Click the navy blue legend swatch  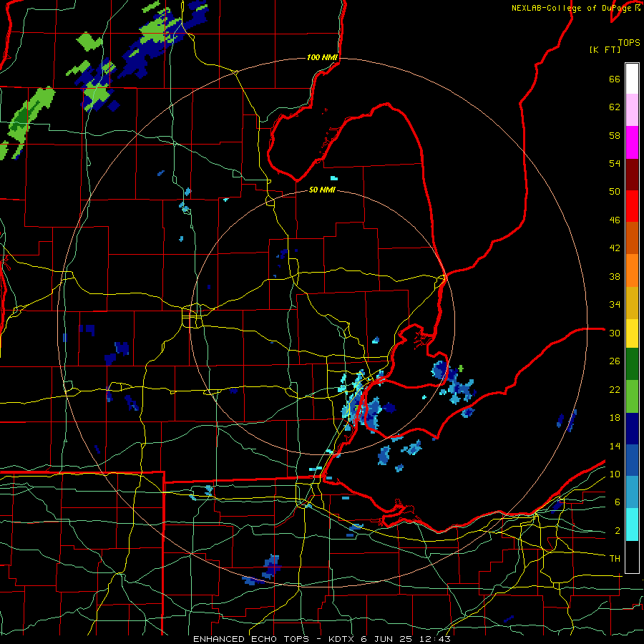(x=632, y=429)
